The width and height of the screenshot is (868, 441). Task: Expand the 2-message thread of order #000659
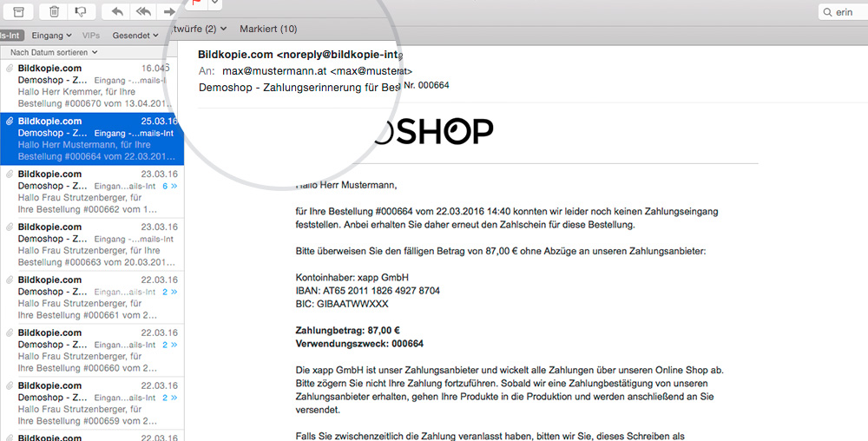(x=170, y=398)
